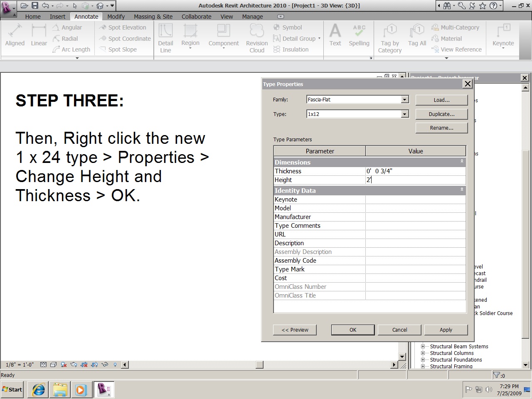Click the Thickness value field
This screenshot has height=399, width=532.
[416, 171]
